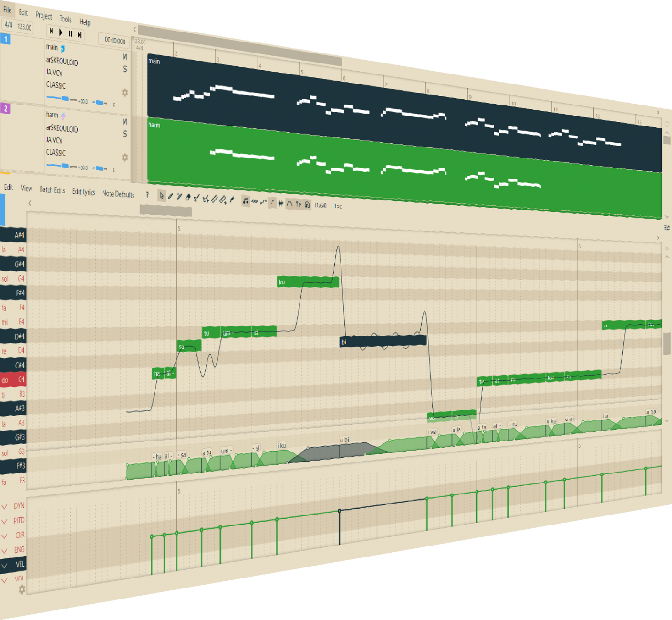Viewport: 672px width, 620px height.
Task: Select the Pen tool in piano roll
Action: [x=170, y=196]
